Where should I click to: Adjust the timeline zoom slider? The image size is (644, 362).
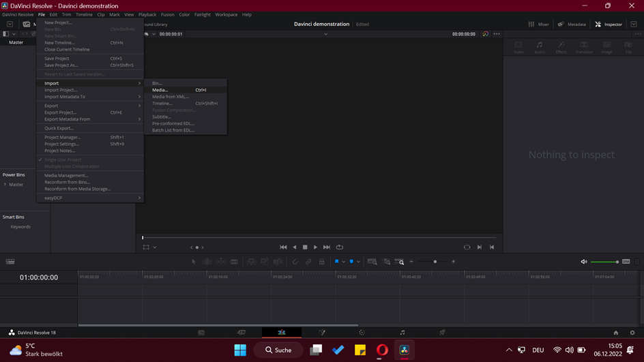click(x=435, y=262)
